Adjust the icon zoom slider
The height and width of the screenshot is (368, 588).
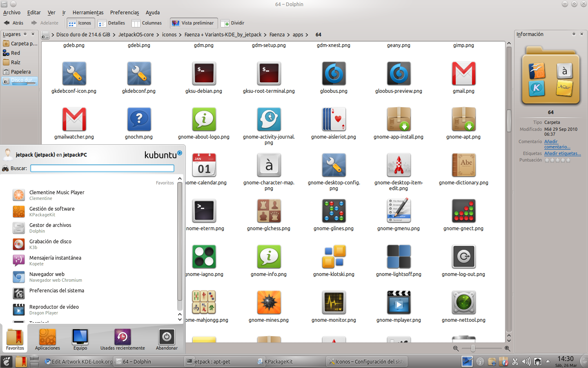(473, 348)
